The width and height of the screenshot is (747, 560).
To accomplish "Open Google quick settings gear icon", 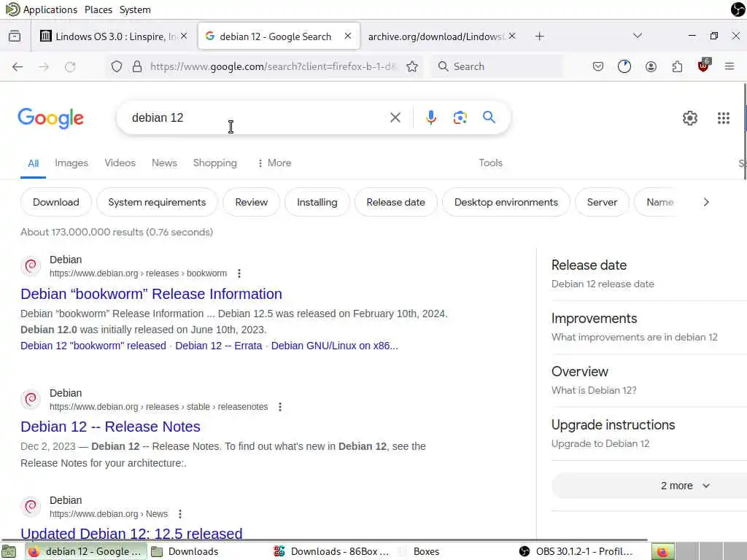I will click(689, 117).
